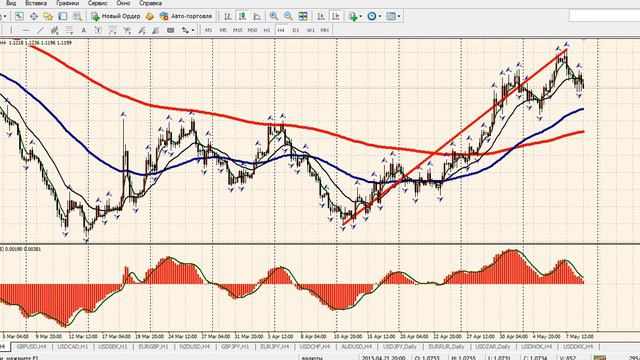Screen dimensions: 640x360
Task: Switch to AUDUSD,H4 chart tab
Action: pos(356,347)
